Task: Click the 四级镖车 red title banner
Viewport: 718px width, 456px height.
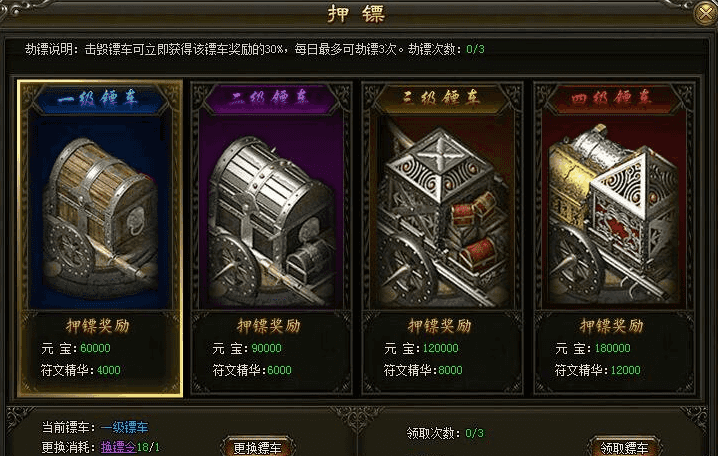Action: [614, 98]
